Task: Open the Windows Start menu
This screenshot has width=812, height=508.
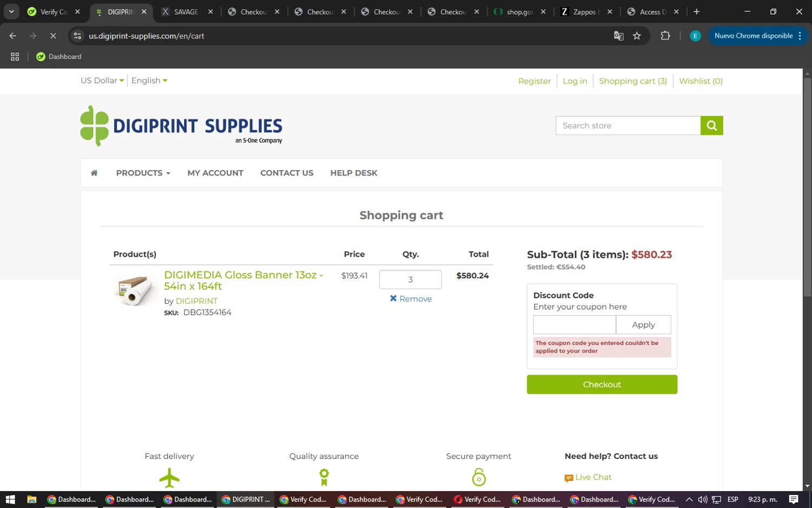Action: [x=10, y=499]
